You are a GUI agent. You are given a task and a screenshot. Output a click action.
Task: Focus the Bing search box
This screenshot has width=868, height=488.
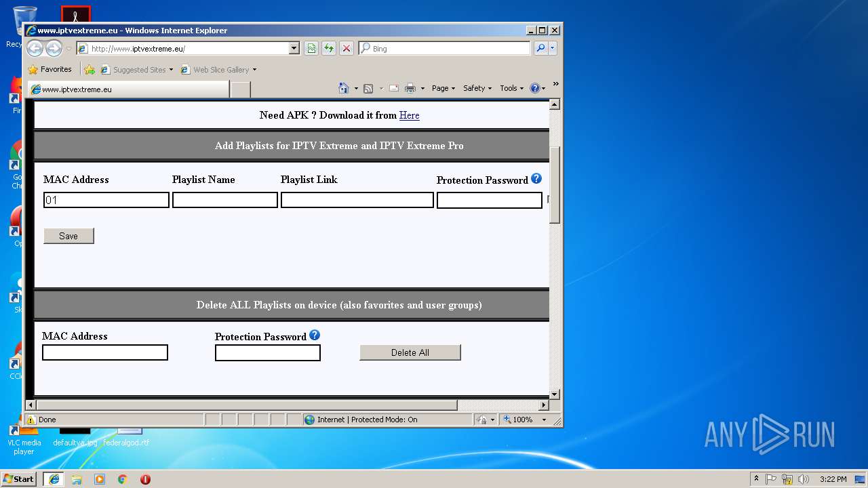click(444, 48)
